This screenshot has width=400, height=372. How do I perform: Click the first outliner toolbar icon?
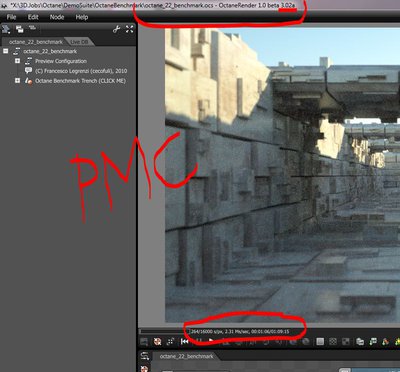click(6, 29)
